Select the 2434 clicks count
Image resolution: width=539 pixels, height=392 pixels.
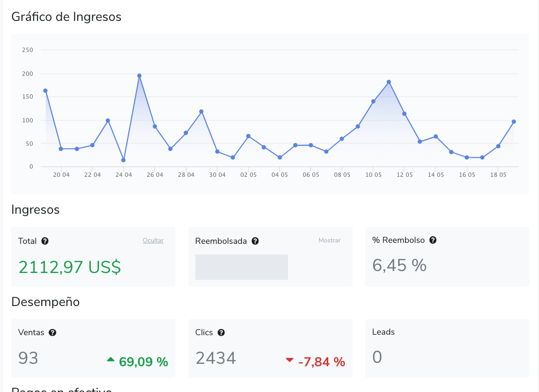tap(216, 358)
